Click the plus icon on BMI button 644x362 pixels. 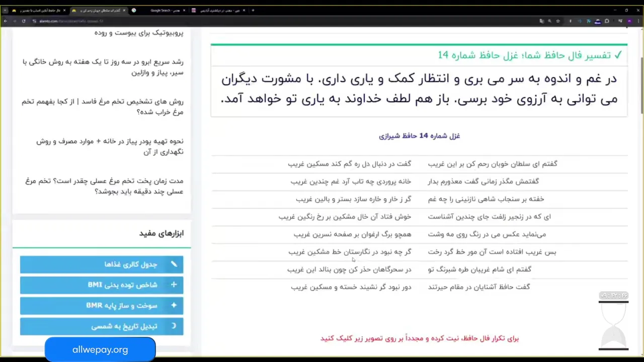(x=174, y=285)
